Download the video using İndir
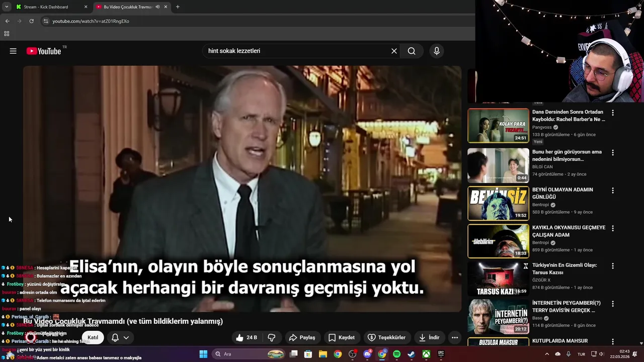Screen dimensions: 644x362 [429, 337]
